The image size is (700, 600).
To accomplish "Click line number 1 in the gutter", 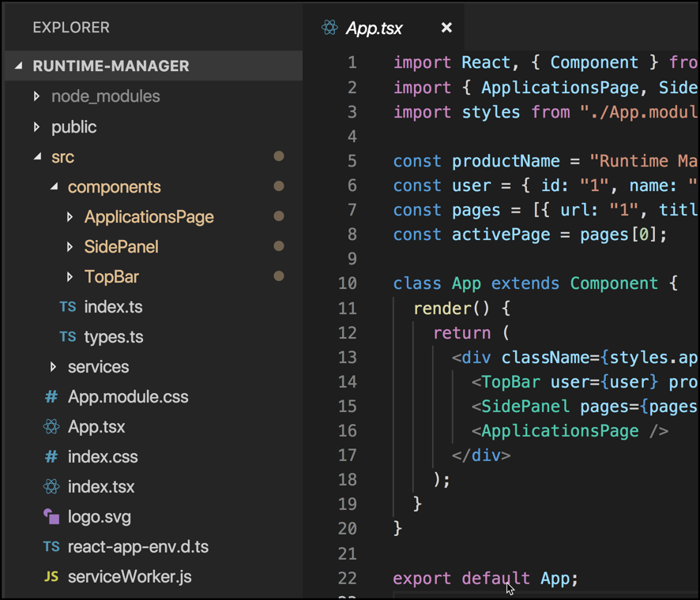I will (x=352, y=62).
